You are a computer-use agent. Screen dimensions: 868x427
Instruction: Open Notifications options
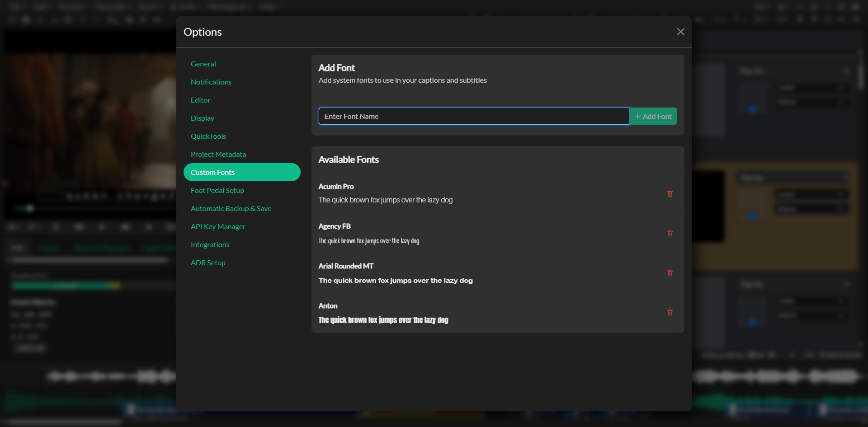(x=242, y=82)
